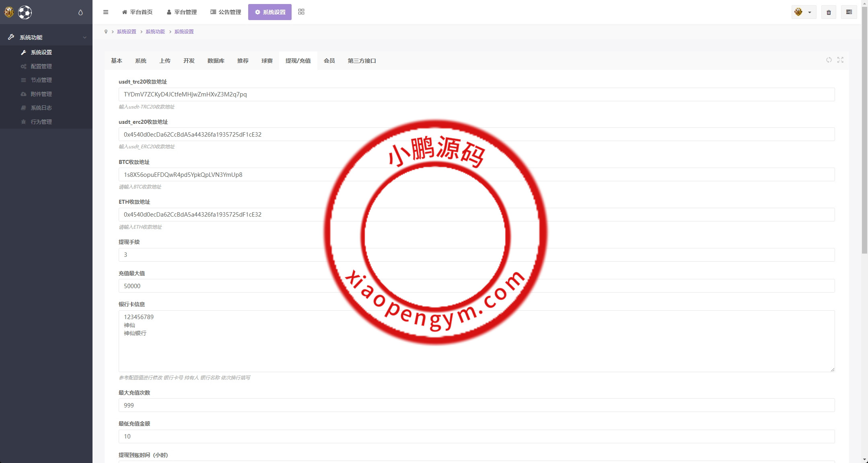Open the right side panel list icon

[849, 12]
